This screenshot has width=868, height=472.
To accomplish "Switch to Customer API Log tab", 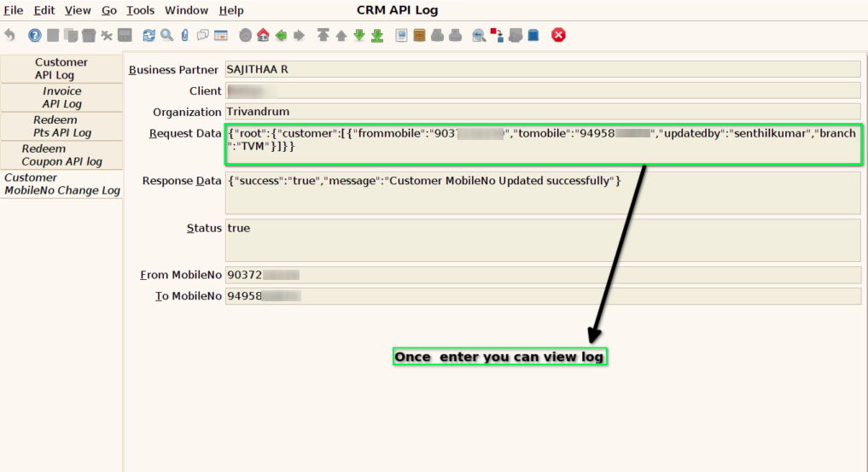I will pyautogui.click(x=61, y=68).
